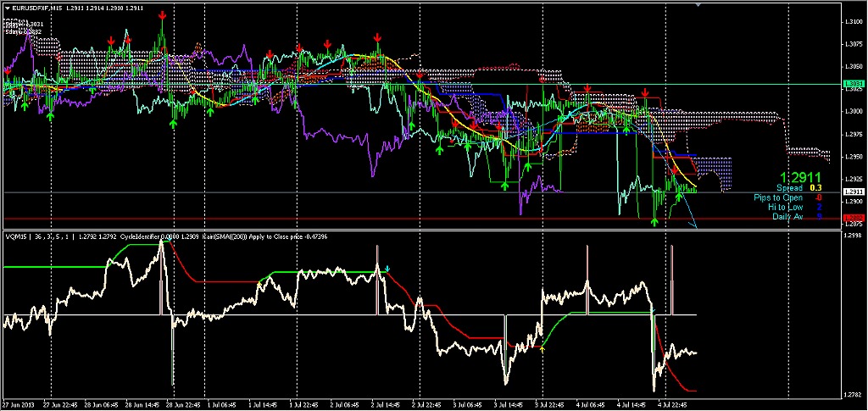Click the 1.3075 price axis label
The width and height of the screenshot is (868, 411).
tap(852, 44)
